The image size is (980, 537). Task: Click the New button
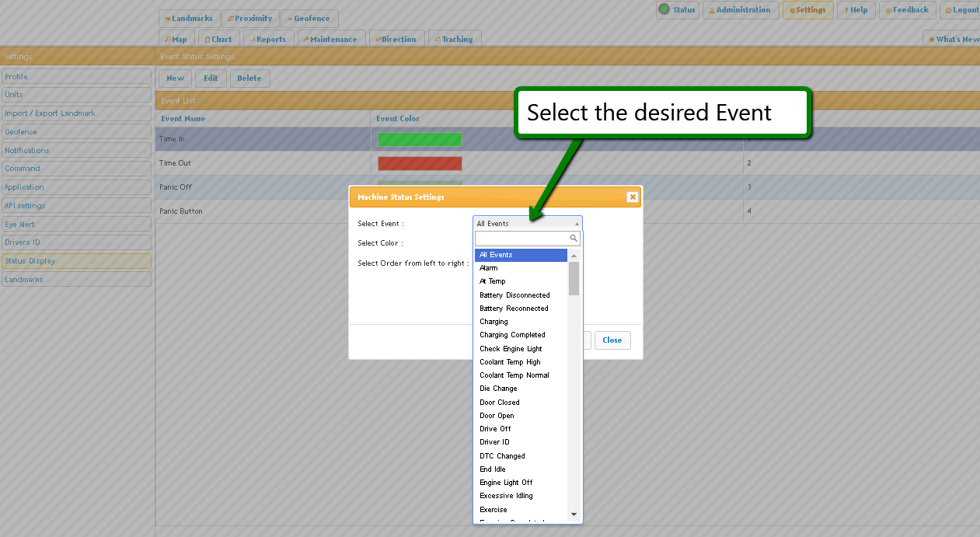[175, 78]
